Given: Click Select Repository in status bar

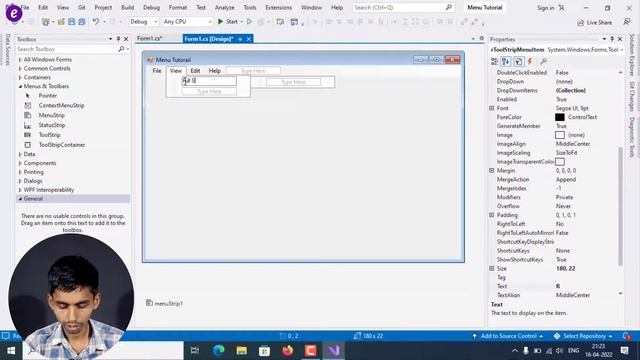Looking at the screenshot, I should point(584,336).
